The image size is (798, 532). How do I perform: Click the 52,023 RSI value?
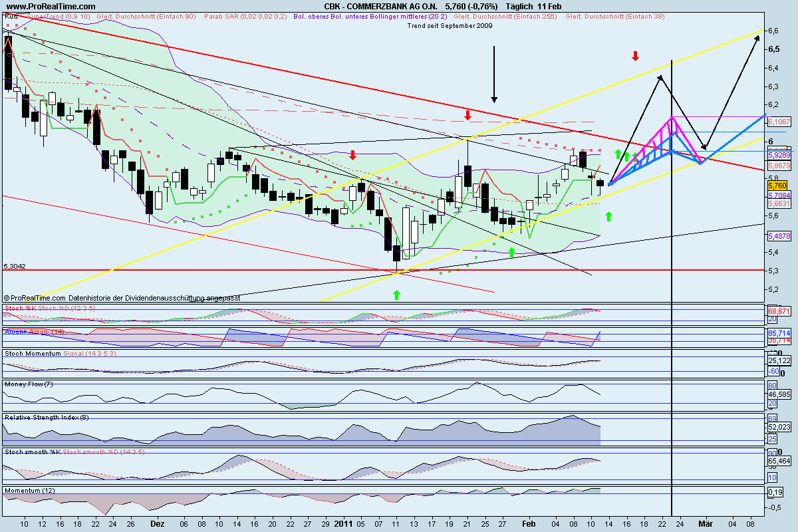(x=779, y=427)
